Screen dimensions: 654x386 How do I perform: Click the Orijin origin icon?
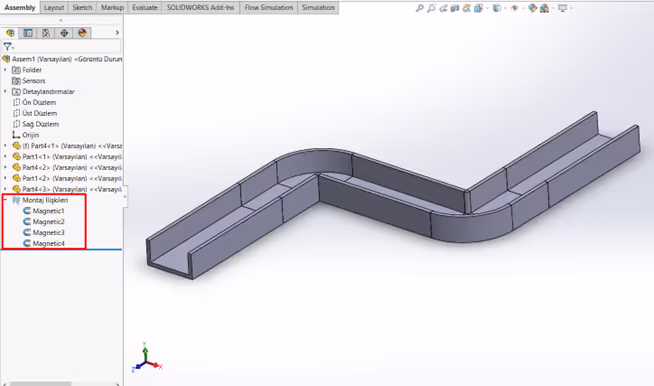click(16, 135)
